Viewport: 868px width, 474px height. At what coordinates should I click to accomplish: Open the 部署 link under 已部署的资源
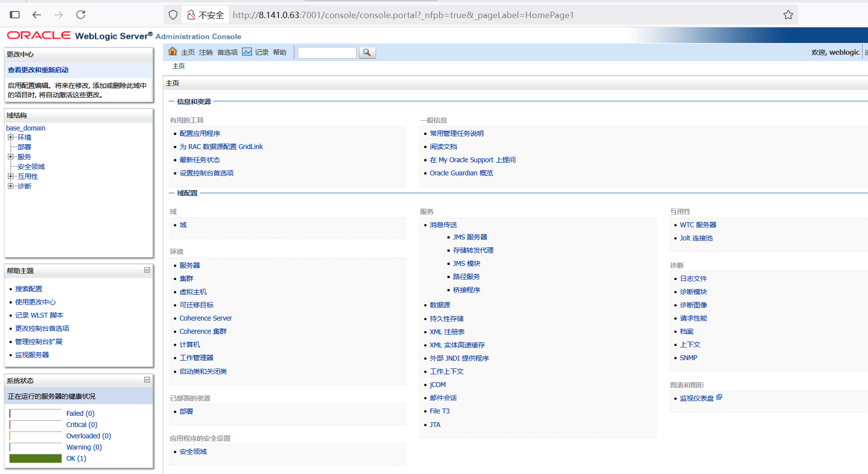186,411
